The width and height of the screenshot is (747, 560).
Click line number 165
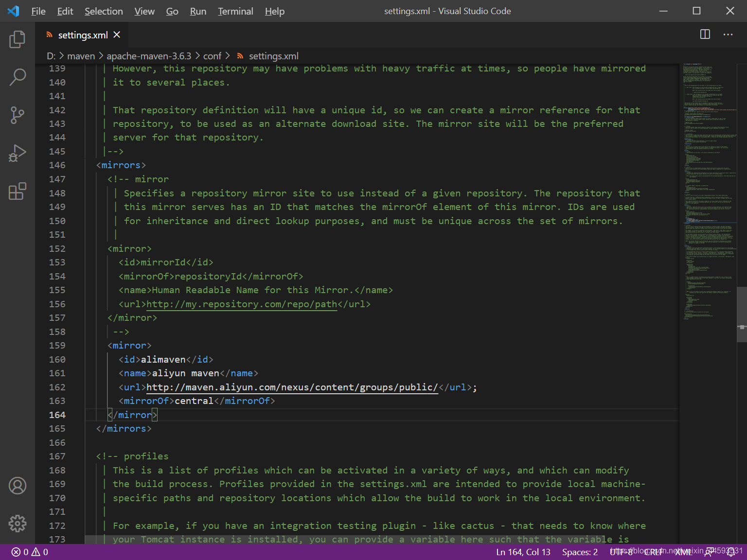57,429
